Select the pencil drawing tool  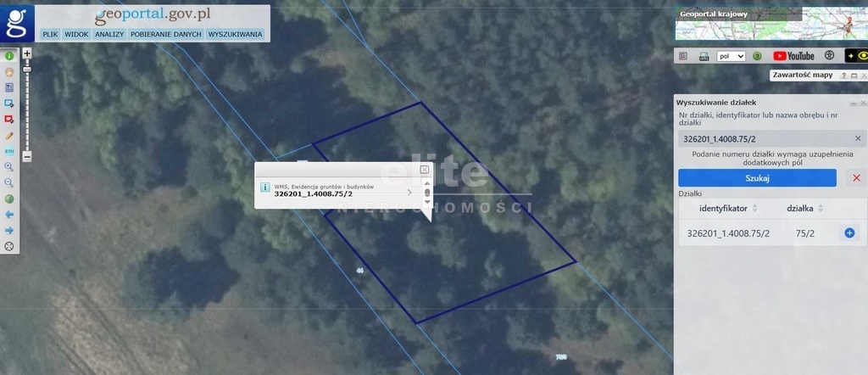coord(9,135)
